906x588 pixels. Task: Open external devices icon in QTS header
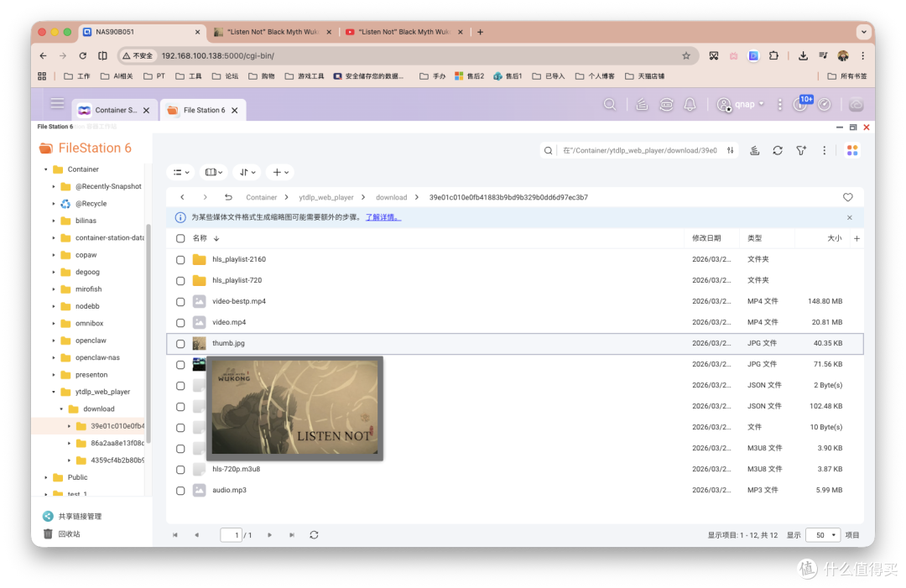coord(666,105)
